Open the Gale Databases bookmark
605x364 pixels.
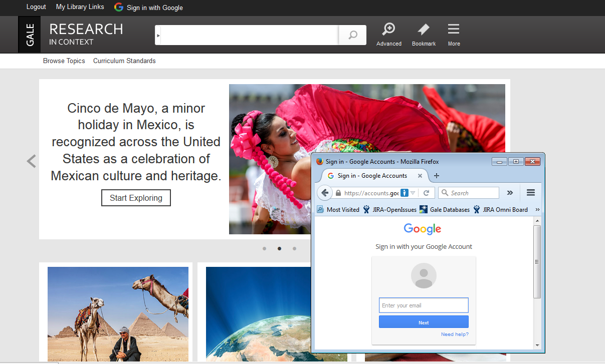[x=445, y=210]
